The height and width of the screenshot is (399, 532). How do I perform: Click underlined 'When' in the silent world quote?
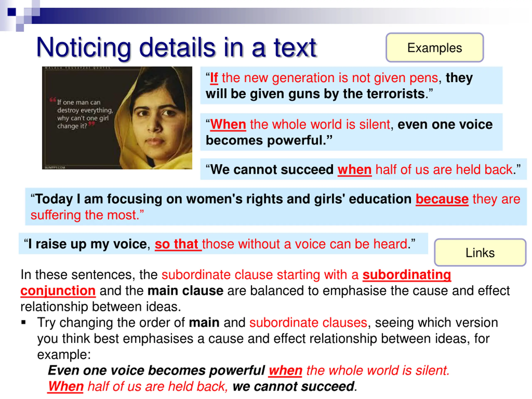point(228,124)
